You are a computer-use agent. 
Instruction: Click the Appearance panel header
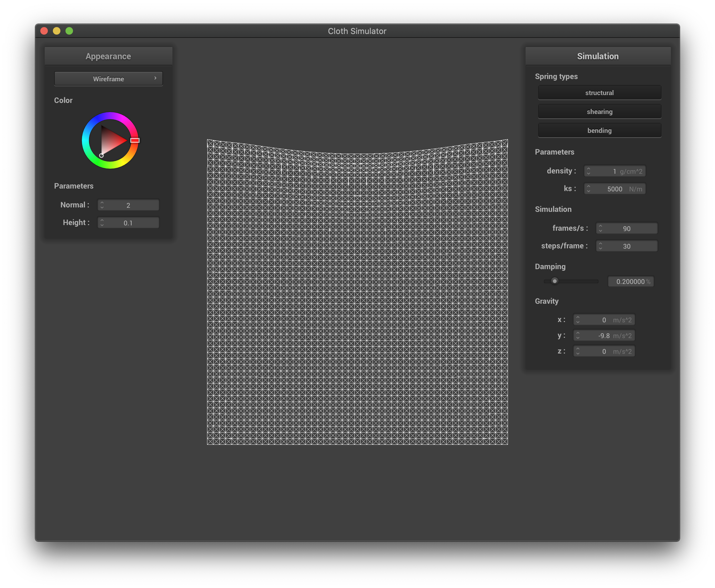pyautogui.click(x=108, y=56)
